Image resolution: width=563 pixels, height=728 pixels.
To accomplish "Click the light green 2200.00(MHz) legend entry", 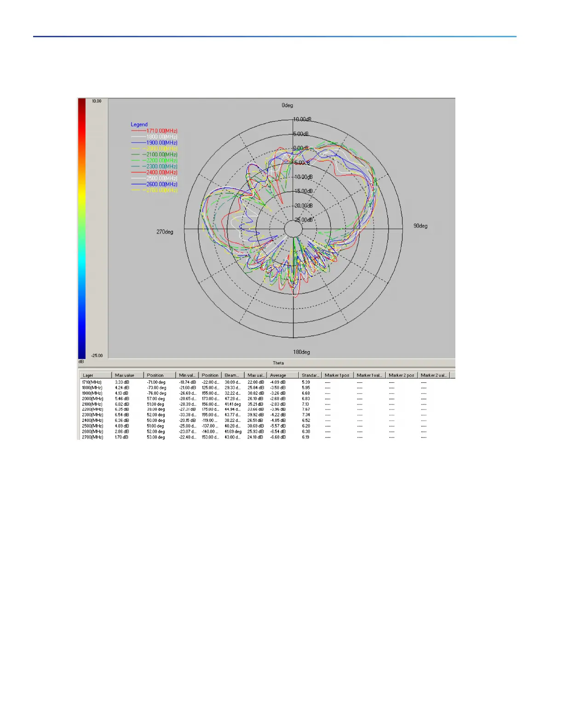I will 155,160.
